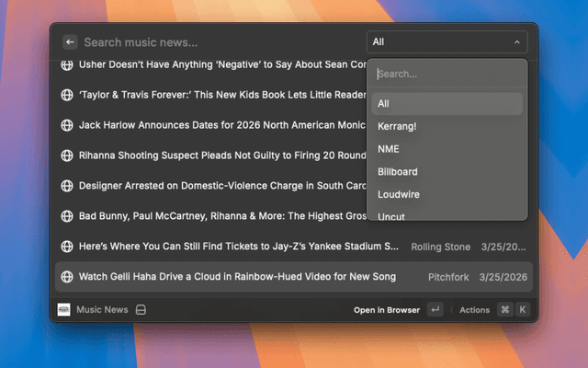This screenshot has width=588, height=368.
Task: Click Open in Browser action
Action: click(x=388, y=310)
